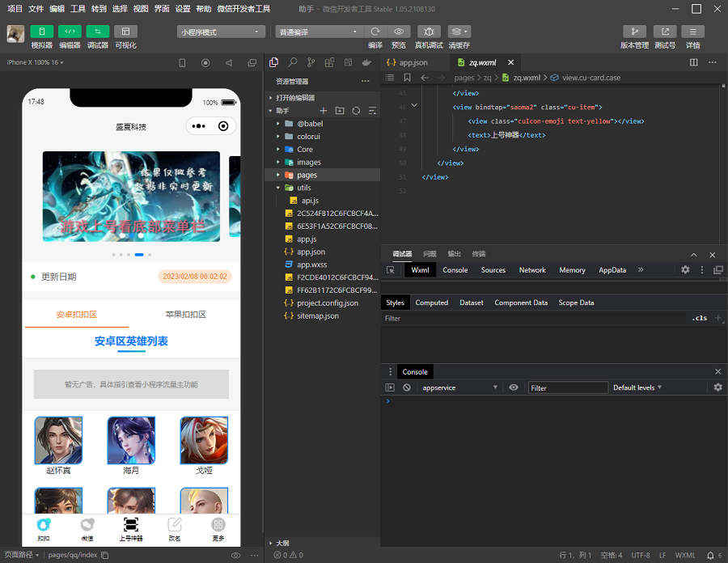Switch to the AppData tab
Viewport: 728px width, 563px height.
click(612, 269)
